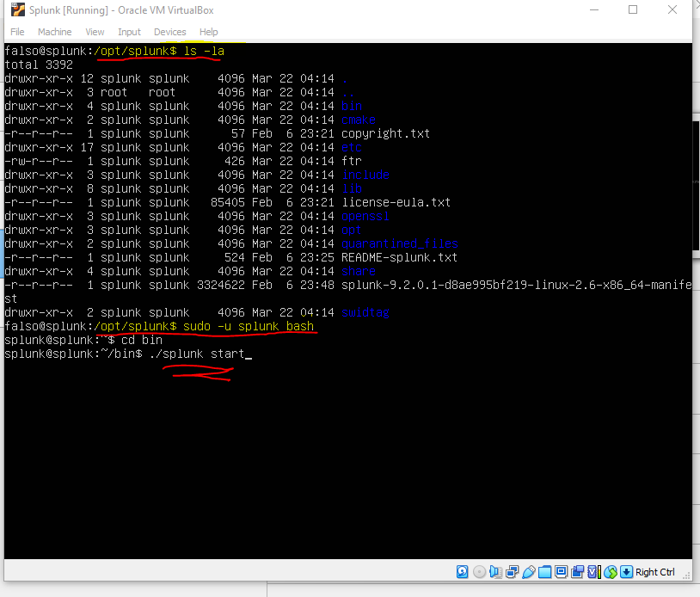Click the CPU virtualization status indicator
Viewport: 700px width, 597px height.
[593, 572]
